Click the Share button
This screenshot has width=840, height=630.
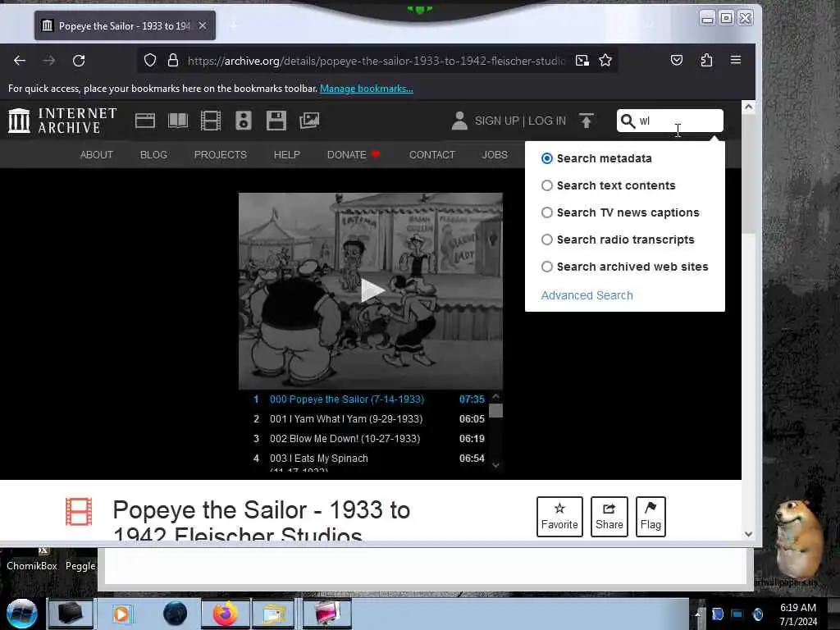(609, 517)
